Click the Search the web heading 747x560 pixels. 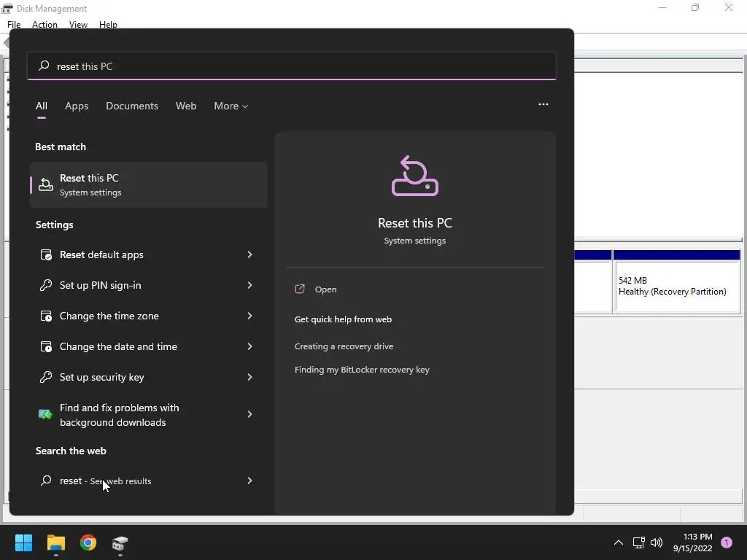71,451
